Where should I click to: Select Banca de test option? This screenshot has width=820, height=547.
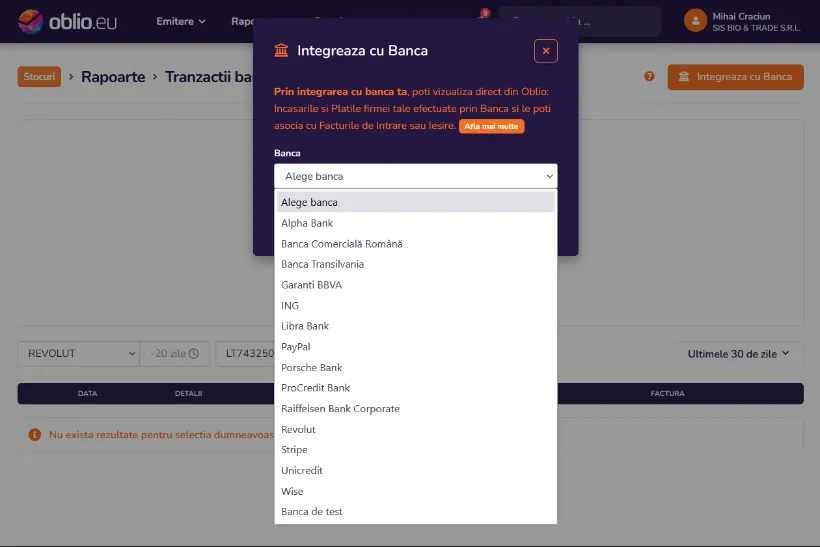click(x=416, y=511)
